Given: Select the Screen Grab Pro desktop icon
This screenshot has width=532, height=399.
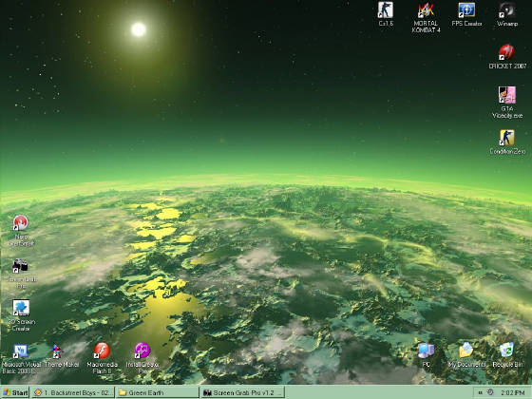Looking at the screenshot, I should [x=21, y=266].
